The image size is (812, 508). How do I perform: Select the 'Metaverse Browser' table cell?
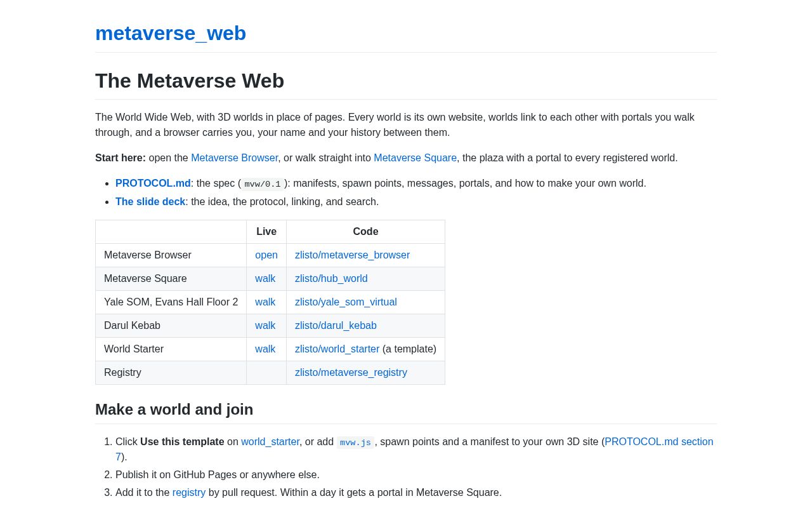click(x=171, y=255)
